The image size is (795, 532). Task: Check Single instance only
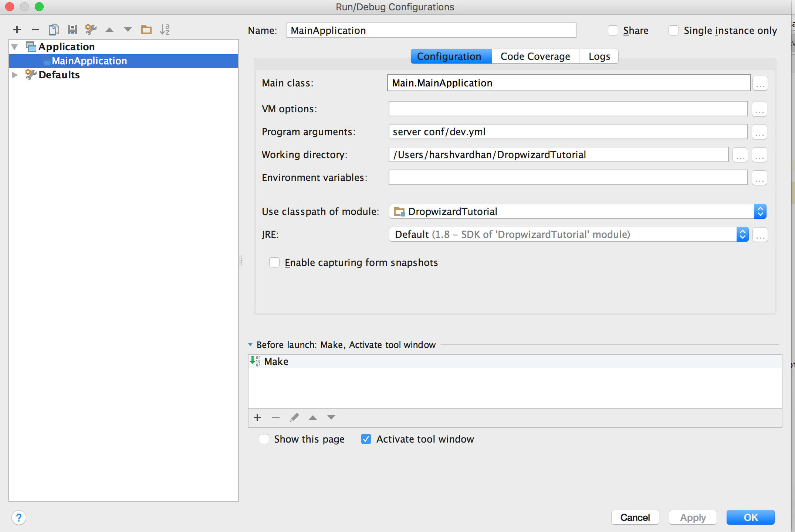[x=674, y=30]
